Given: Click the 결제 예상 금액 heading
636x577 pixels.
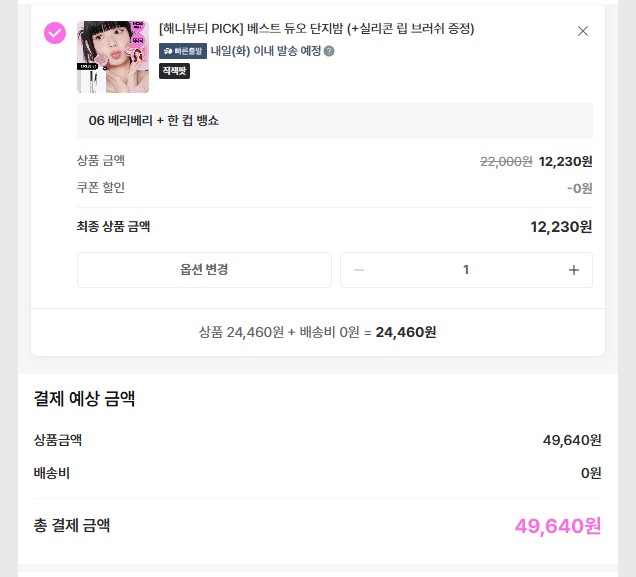Looking at the screenshot, I should tap(84, 399).
